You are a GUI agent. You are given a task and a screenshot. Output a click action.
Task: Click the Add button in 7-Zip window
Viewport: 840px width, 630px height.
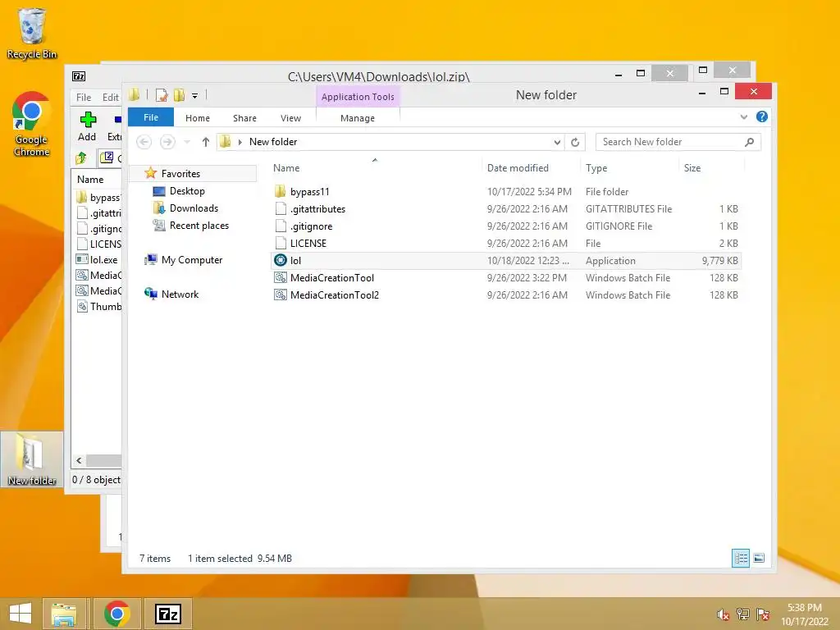(x=87, y=126)
